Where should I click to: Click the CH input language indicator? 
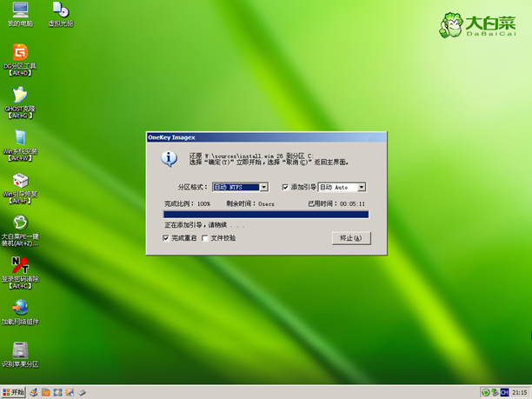click(502, 392)
